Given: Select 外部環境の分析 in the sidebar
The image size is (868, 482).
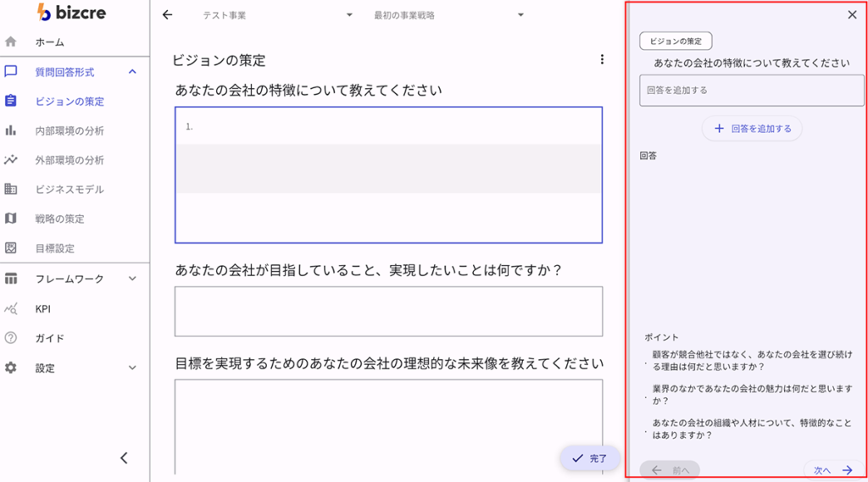Looking at the screenshot, I should tap(70, 160).
